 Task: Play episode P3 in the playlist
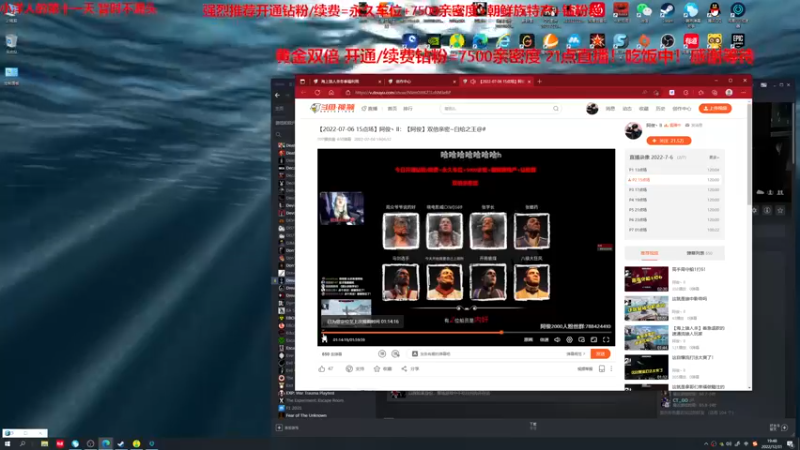point(673,190)
